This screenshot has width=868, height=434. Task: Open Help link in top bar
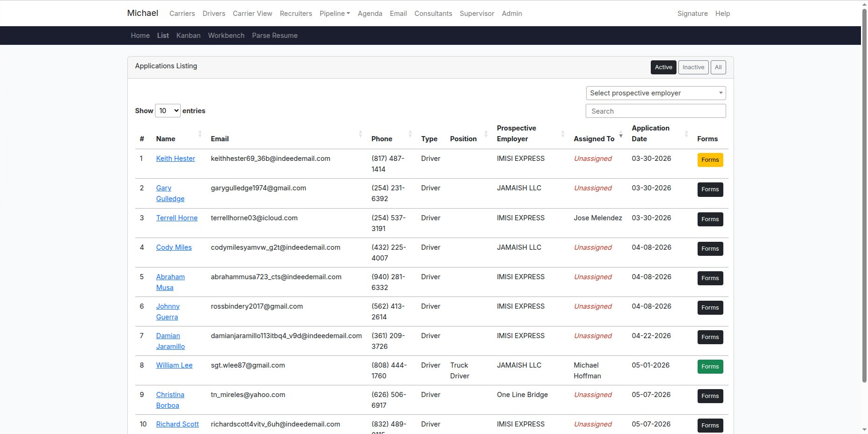722,14
